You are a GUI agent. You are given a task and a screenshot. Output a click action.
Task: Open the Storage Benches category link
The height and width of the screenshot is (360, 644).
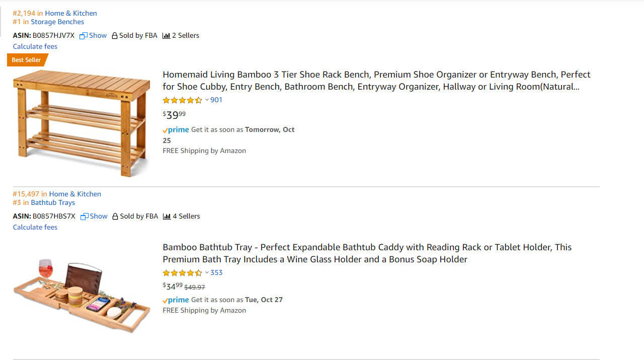[57, 22]
